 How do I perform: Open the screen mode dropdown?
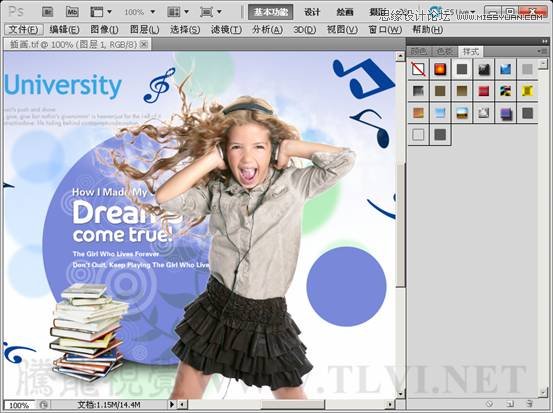click(211, 12)
